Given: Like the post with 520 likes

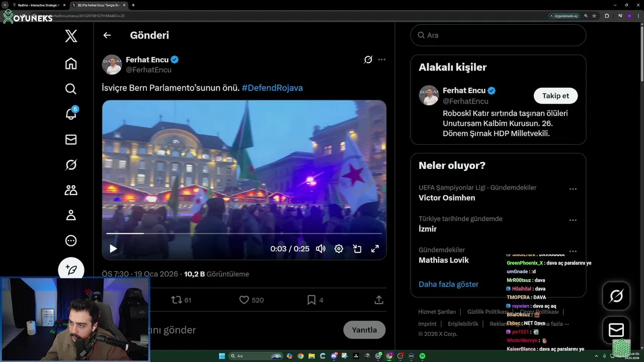Looking at the screenshot, I should (251, 300).
